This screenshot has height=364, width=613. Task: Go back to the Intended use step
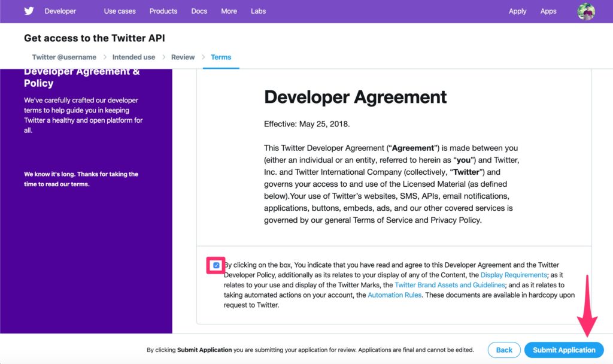(134, 57)
